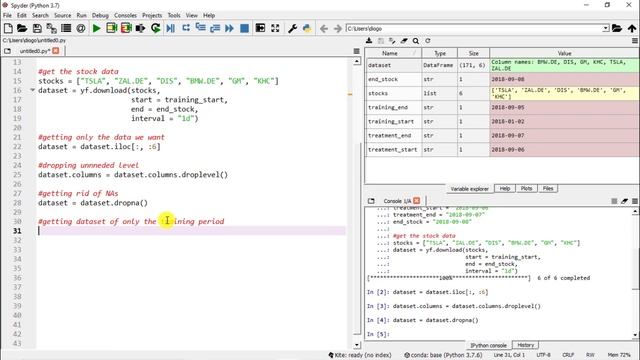The width and height of the screenshot is (640, 360).
Task: Select the stocks variable row
Action: tap(502, 93)
